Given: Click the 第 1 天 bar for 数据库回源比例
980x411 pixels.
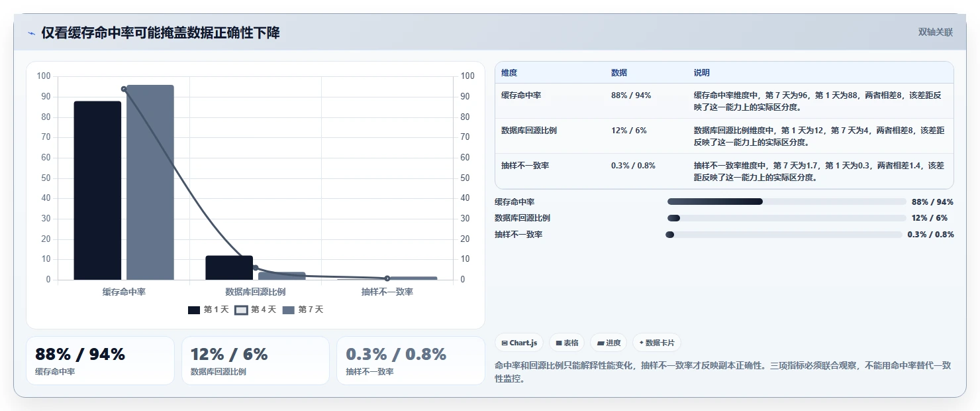Looking at the screenshot, I should coord(229,268).
